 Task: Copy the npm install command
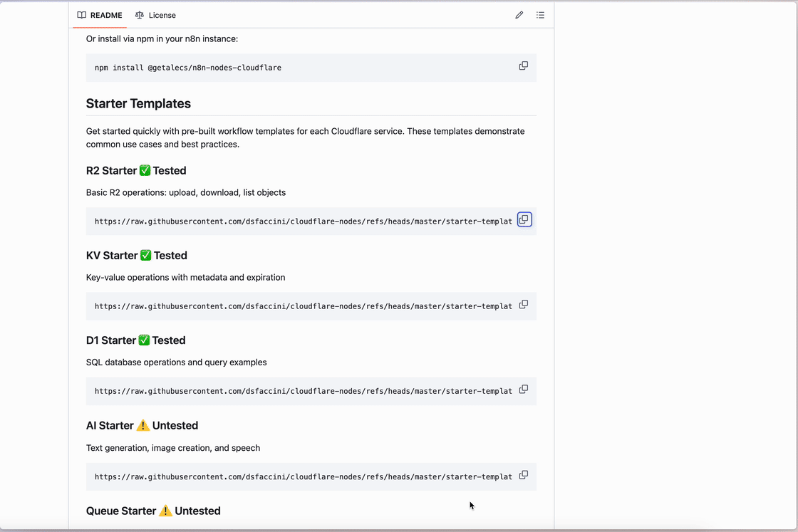pos(524,66)
